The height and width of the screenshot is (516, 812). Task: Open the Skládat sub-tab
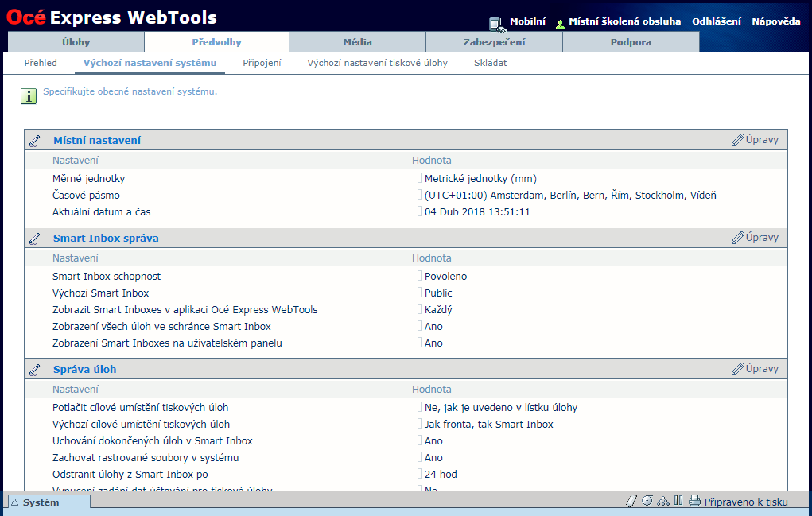pyautogui.click(x=491, y=63)
